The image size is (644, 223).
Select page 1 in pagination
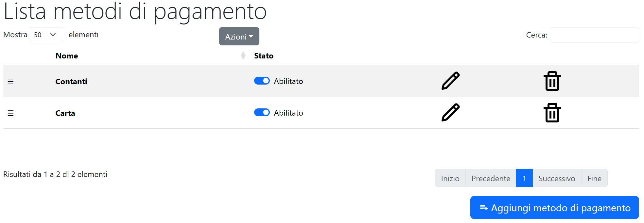(524, 178)
